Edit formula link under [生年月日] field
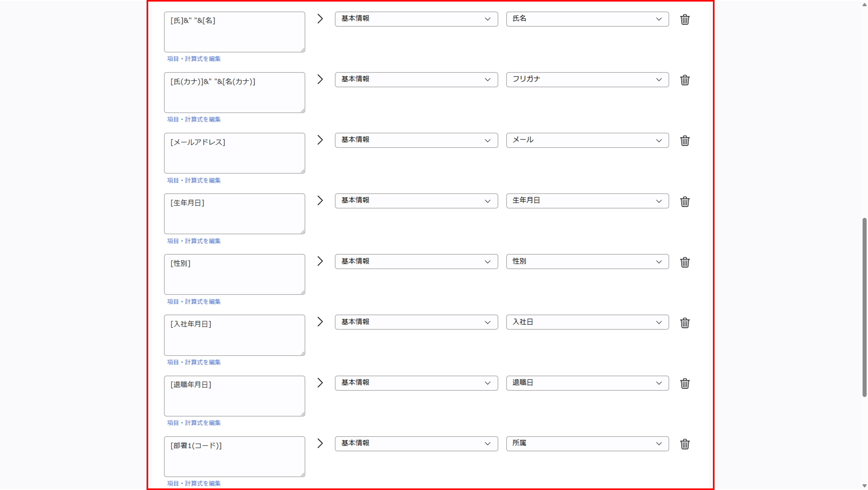Image resolution: width=868 pixels, height=490 pixels. (194, 241)
